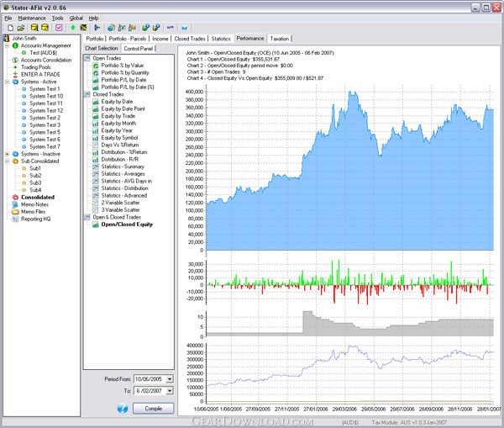Select System Test 10
This screenshot has width=504, height=428.
pos(46,96)
